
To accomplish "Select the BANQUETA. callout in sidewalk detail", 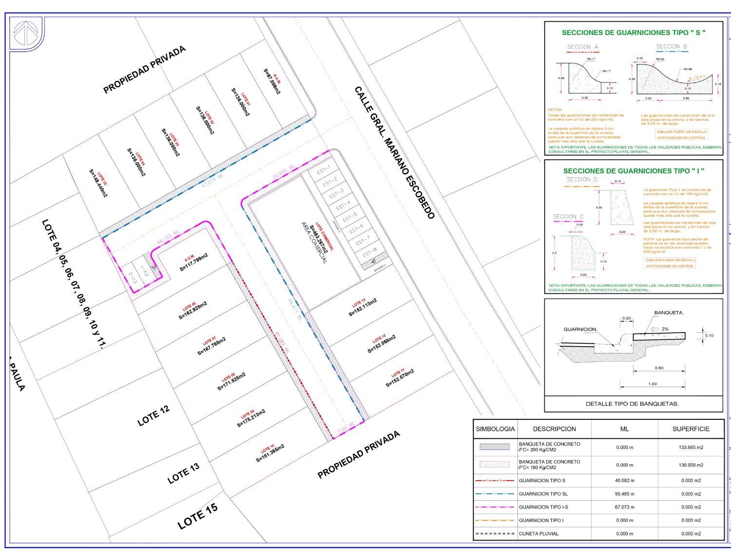I will pos(669,313).
